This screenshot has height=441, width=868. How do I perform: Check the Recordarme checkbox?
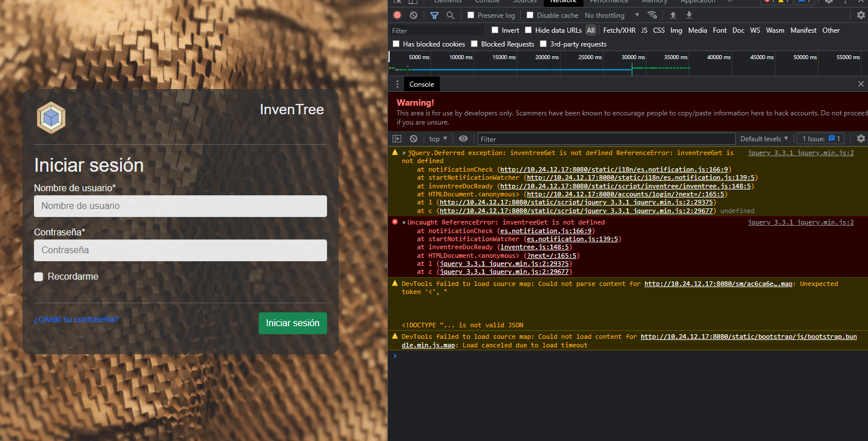coord(39,277)
